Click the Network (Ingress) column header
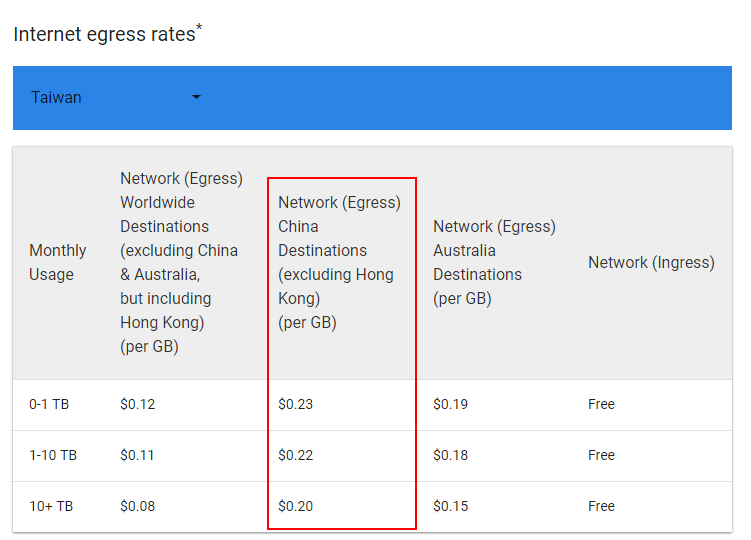The height and width of the screenshot is (540, 751). coord(651,262)
